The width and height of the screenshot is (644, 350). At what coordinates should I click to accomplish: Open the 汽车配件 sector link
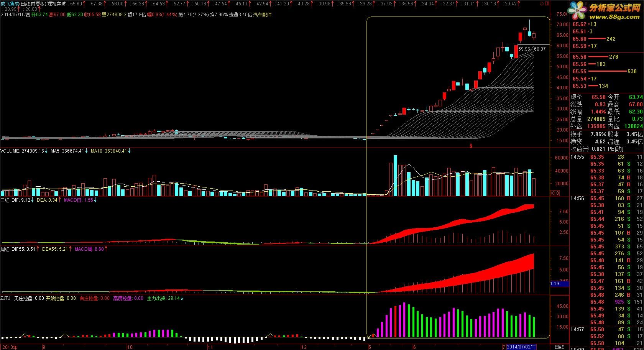pos(262,15)
